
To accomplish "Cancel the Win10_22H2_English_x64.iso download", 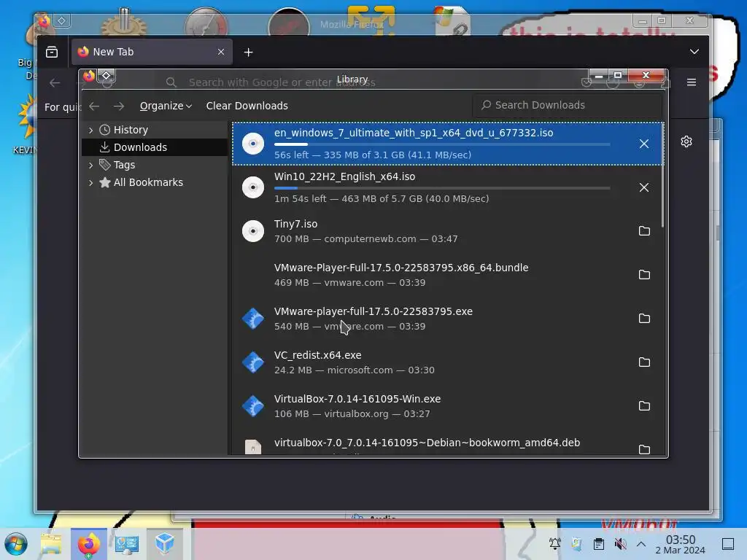I will pyautogui.click(x=643, y=187).
